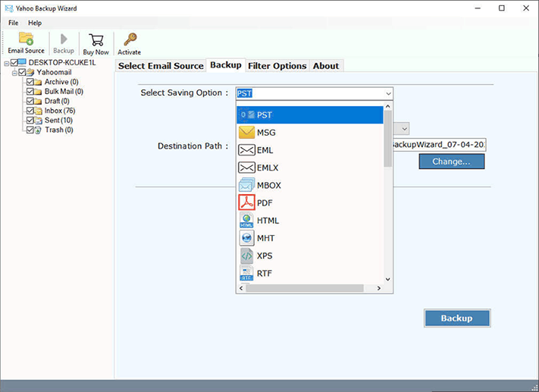This screenshot has height=392, width=539.
Task: Collapse the DESKTOP-KCUKE1L root node
Action: point(6,62)
